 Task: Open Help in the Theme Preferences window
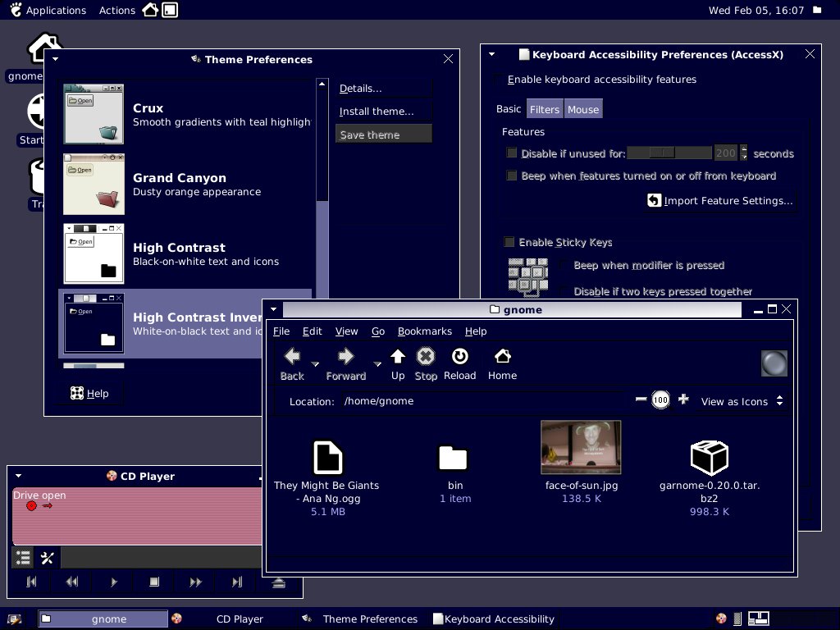coord(89,393)
